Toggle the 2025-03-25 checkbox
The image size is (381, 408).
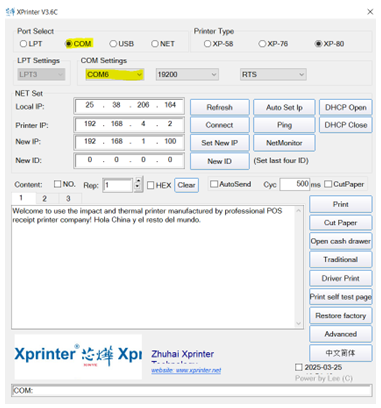coord(299,367)
